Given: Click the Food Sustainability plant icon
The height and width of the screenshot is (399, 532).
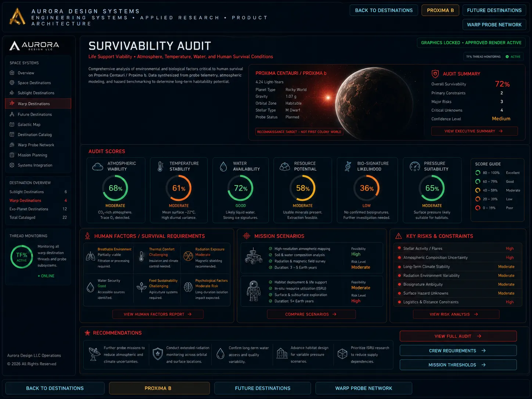Looking at the screenshot, I should click(141, 287).
